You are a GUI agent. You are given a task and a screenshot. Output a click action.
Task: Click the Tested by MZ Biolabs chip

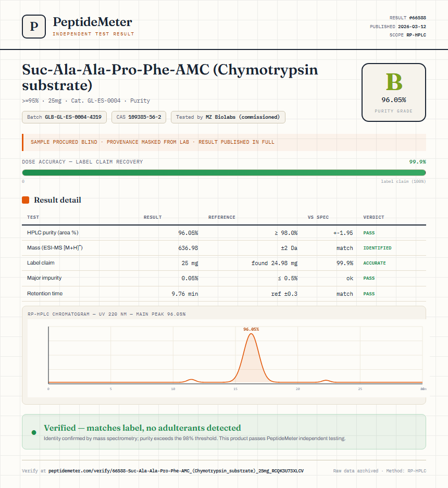pos(228,117)
